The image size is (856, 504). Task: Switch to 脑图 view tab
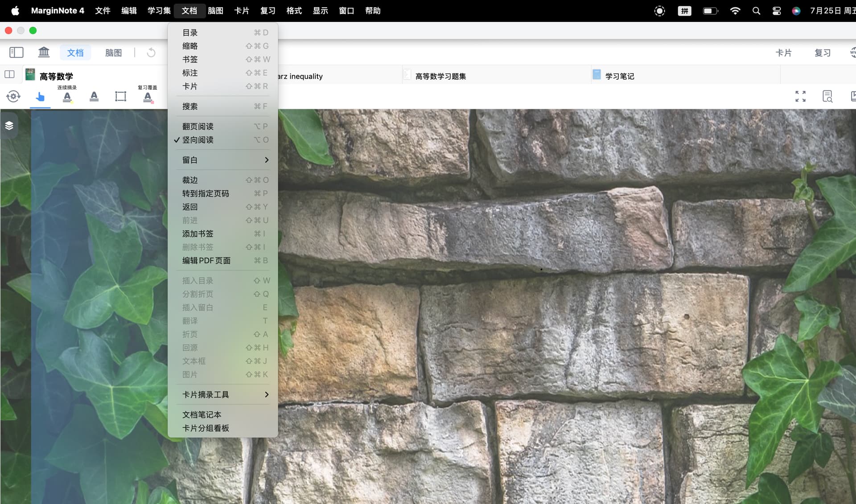click(113, 53)
